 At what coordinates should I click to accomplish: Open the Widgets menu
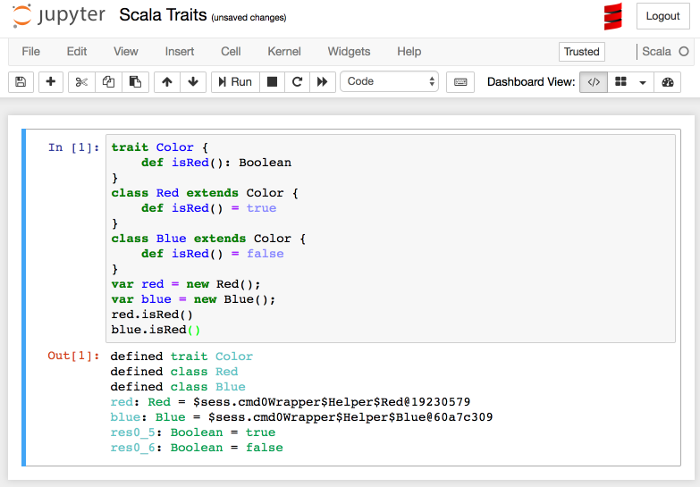(349, 52)
